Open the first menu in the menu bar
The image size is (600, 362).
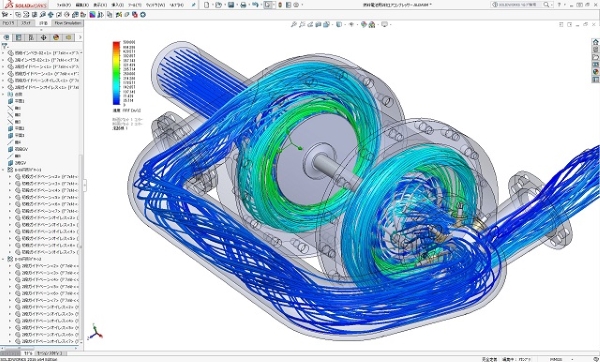(x=64, y=5)
